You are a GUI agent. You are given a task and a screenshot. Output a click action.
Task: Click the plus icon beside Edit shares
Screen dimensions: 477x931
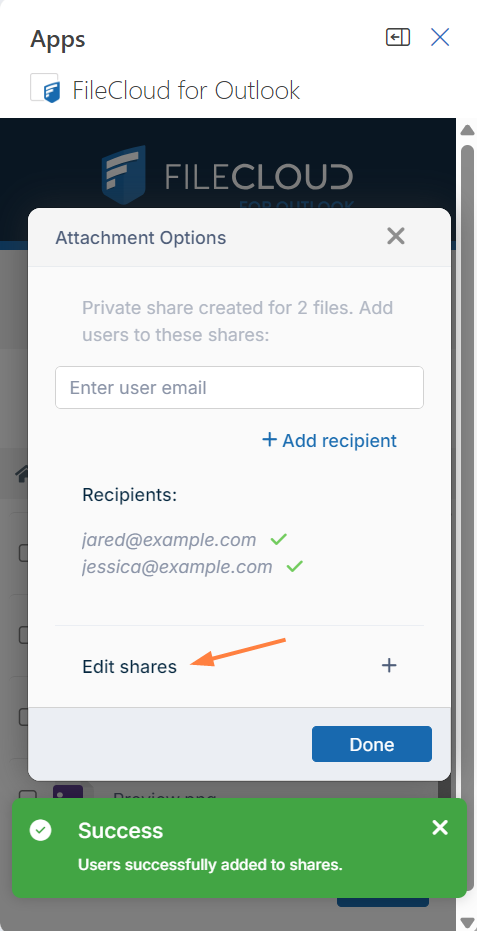(x=389, y=666)
